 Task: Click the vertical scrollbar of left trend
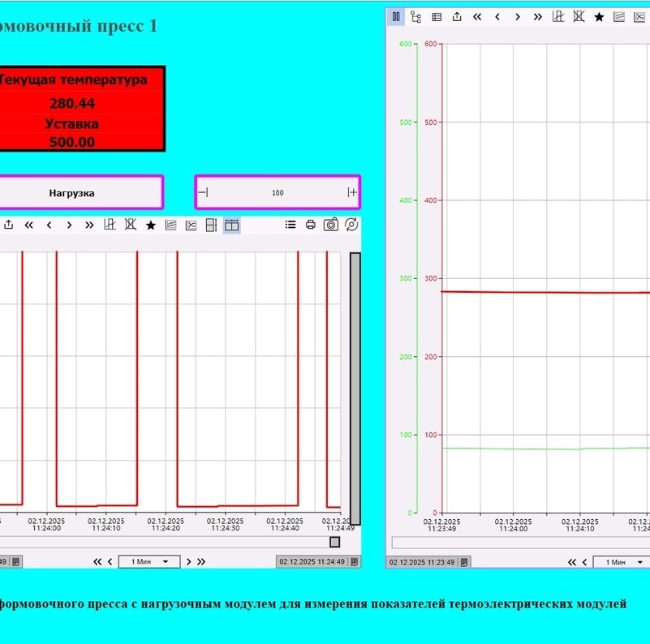(355, 388)
